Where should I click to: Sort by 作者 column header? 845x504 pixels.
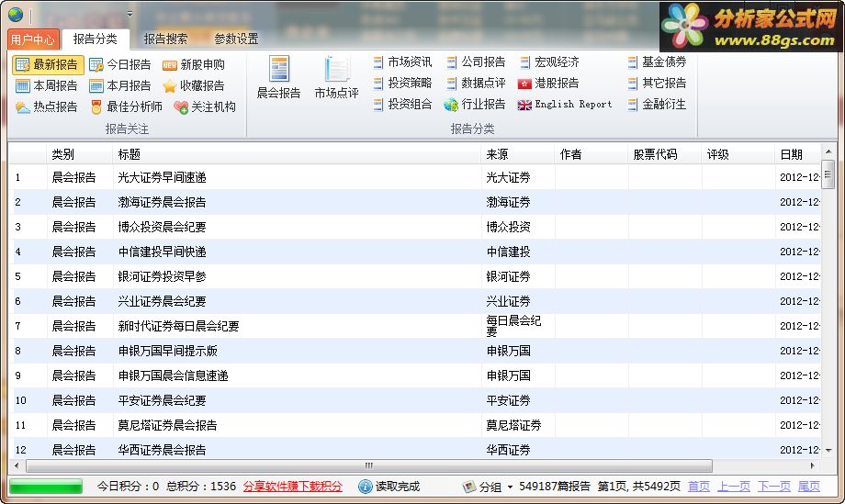click(x=591, y=154)
